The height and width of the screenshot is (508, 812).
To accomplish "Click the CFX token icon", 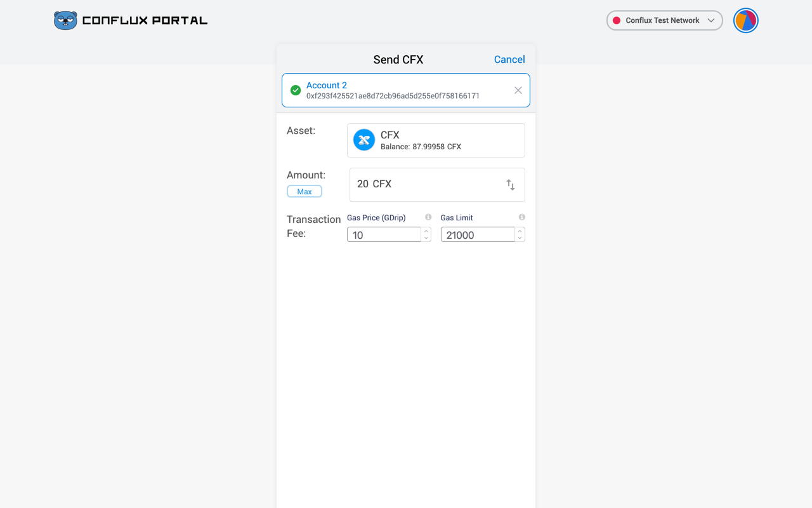I will click(364, 140).
